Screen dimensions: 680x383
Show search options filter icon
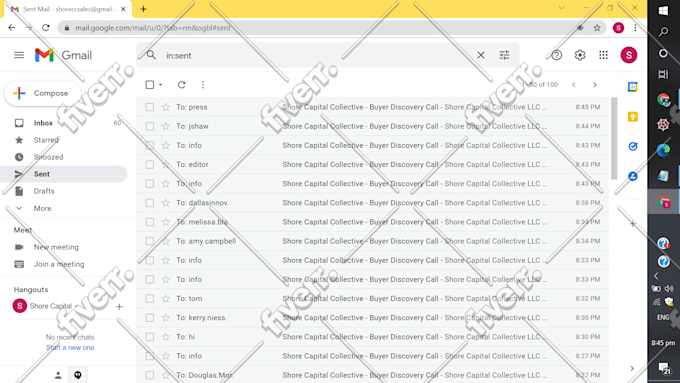tap(504, 55)
